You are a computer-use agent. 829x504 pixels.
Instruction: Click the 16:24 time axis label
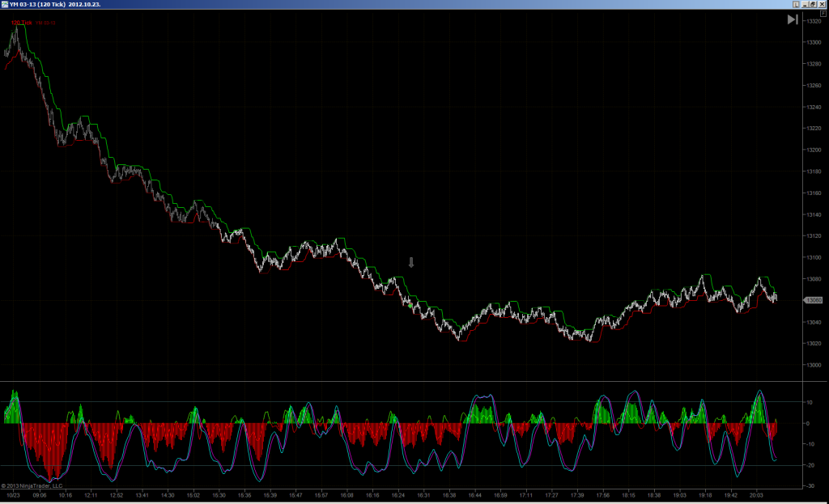pyautogui.click(x=398, y=496)
